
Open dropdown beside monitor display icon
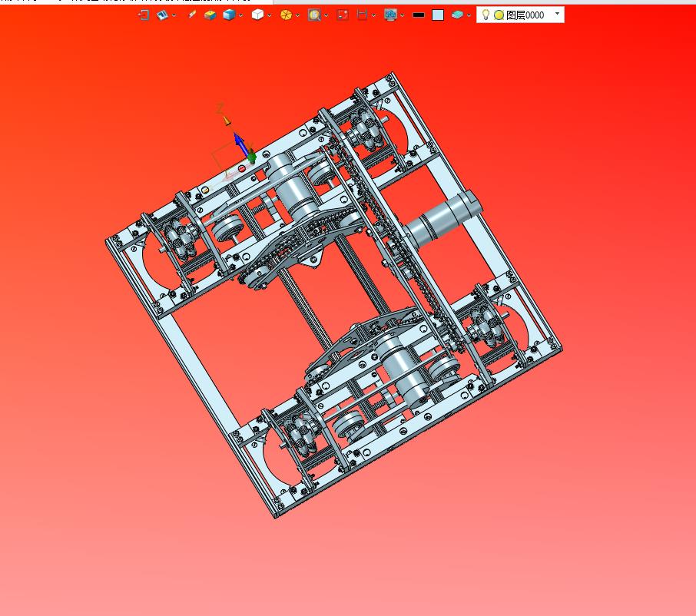[402, 15]
